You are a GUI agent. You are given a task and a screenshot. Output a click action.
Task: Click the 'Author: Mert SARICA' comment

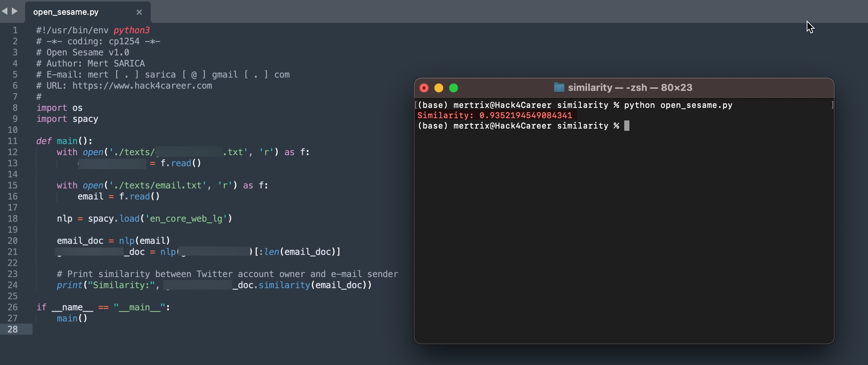pos(90,64)
